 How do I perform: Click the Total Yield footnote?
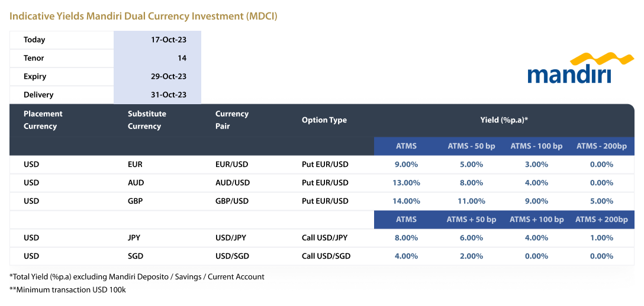click(x=137, y=277)
